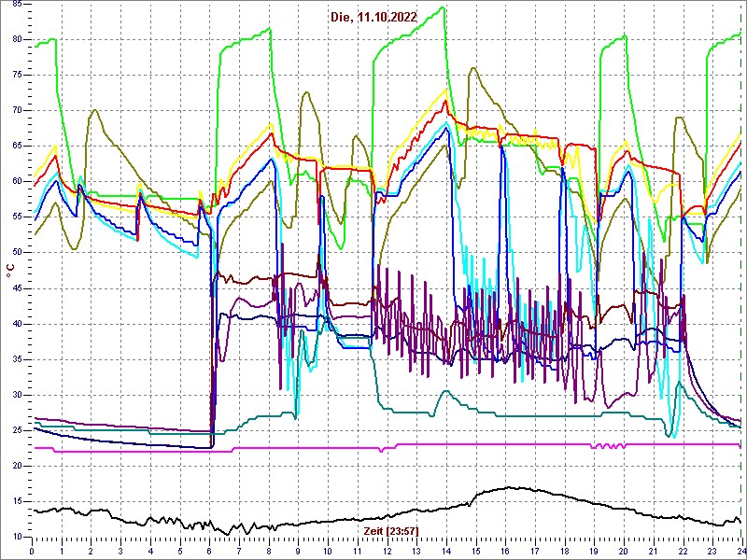Click the green curve's peak near hour 14
Viewport: 747px width, 560px height.
(x=444, y=8)
